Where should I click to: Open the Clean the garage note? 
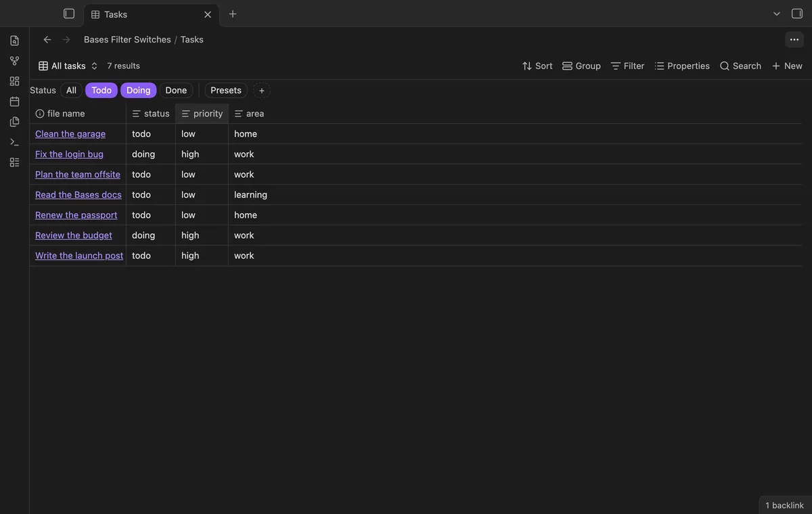click(x=70, y=134)
